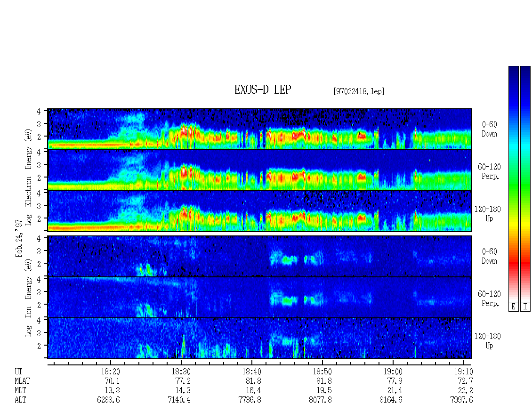Select ALT value 7140.4
The image size is (532, 412).
pos(179,400)
